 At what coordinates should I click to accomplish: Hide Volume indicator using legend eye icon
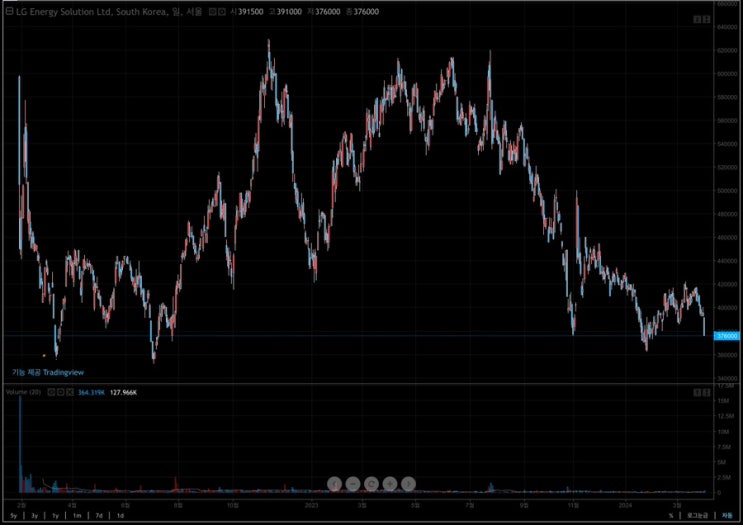(50, 392)
